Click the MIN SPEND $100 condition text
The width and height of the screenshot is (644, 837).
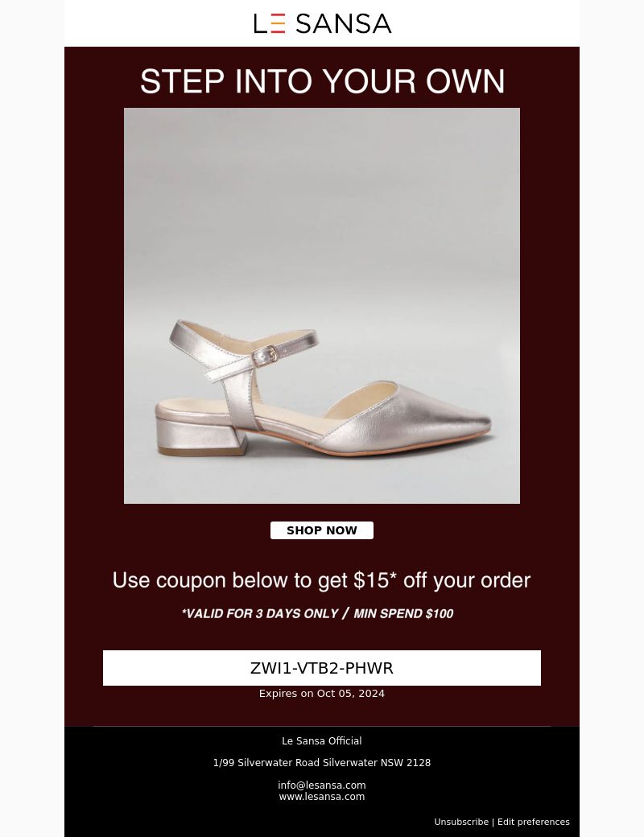(403, 613)
